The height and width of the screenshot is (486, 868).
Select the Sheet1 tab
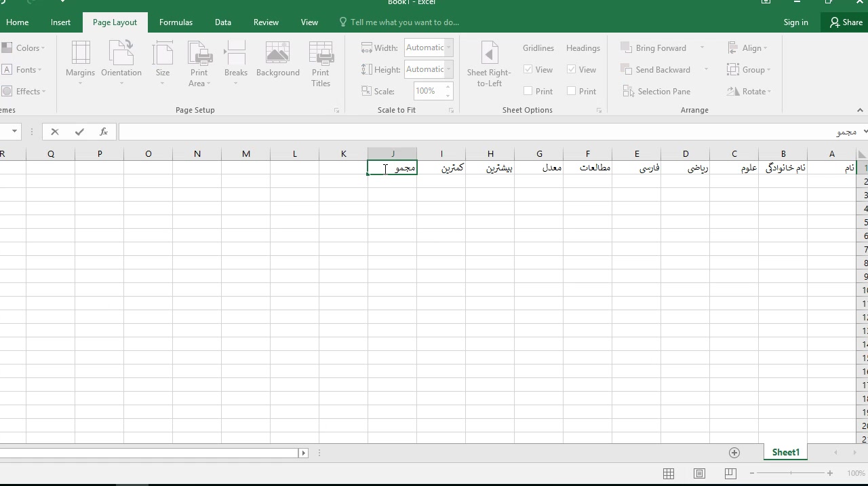(x=785, y=452)
